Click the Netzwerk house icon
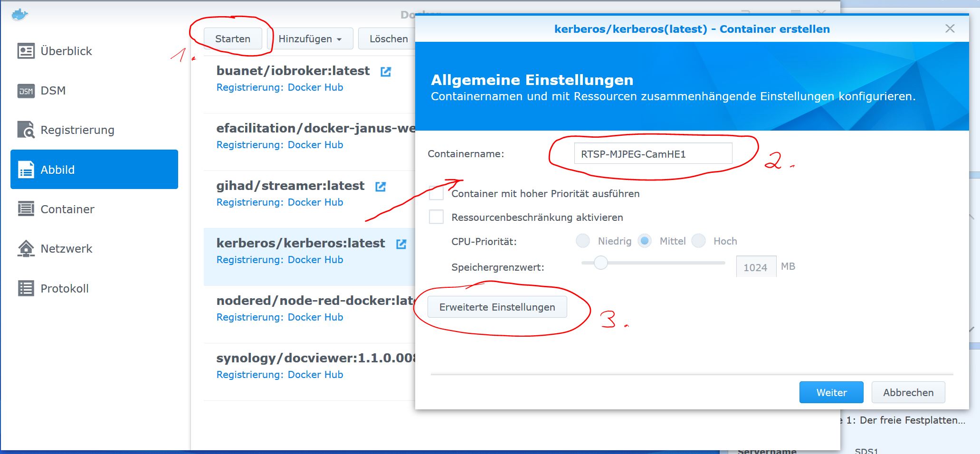The width and height of the screenshot is (980, 454). pos(26,248)
